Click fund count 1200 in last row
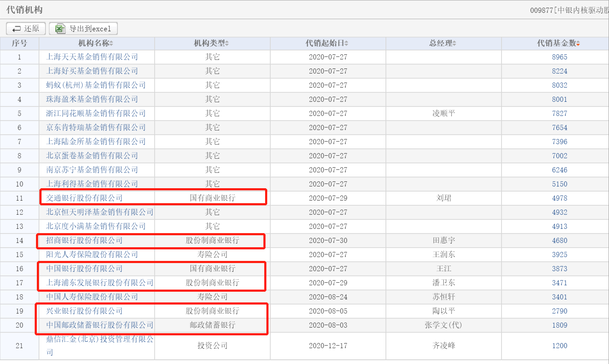The width and height of the screenshot is (609, 364). pos(559,346)
